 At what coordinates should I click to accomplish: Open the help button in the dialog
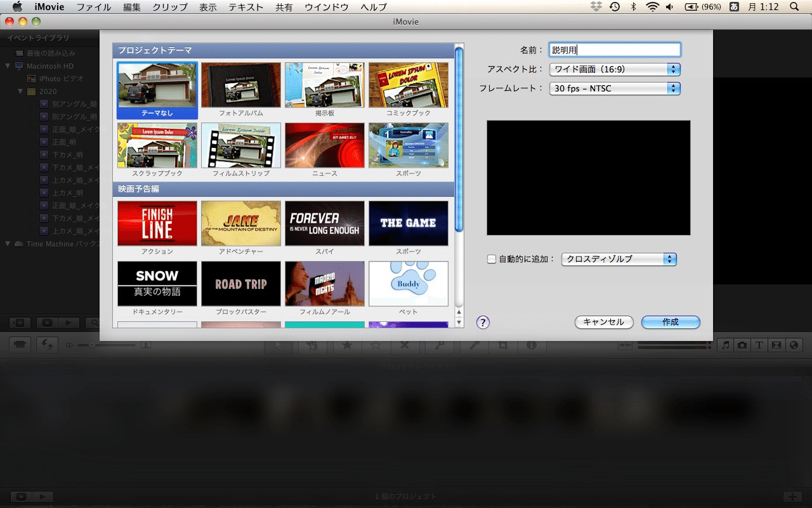[483, 322]
